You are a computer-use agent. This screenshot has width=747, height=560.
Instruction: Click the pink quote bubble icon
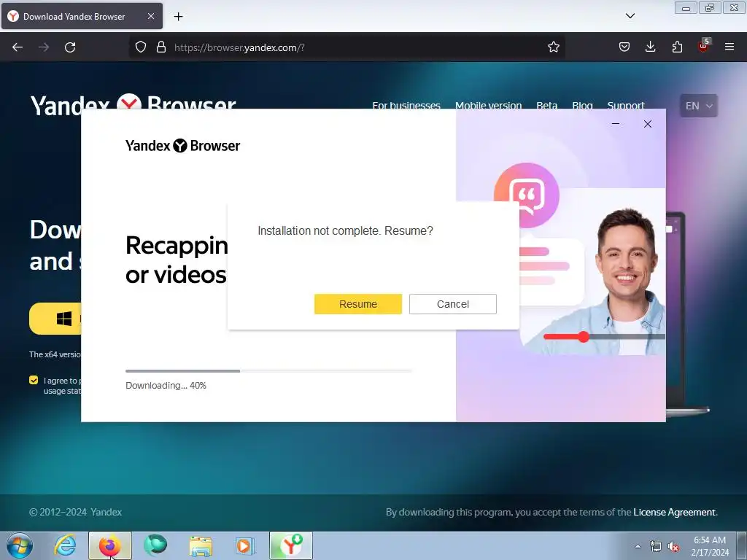527,195
